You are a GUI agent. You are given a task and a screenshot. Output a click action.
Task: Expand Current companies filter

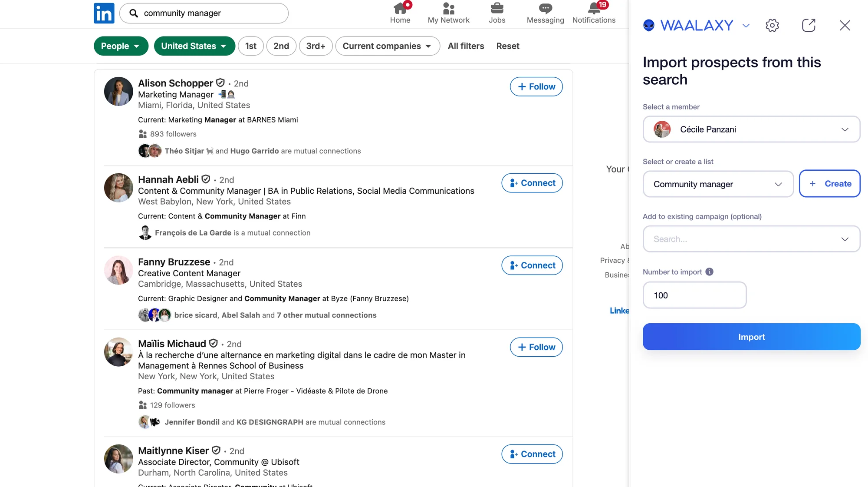pos(388,46)
